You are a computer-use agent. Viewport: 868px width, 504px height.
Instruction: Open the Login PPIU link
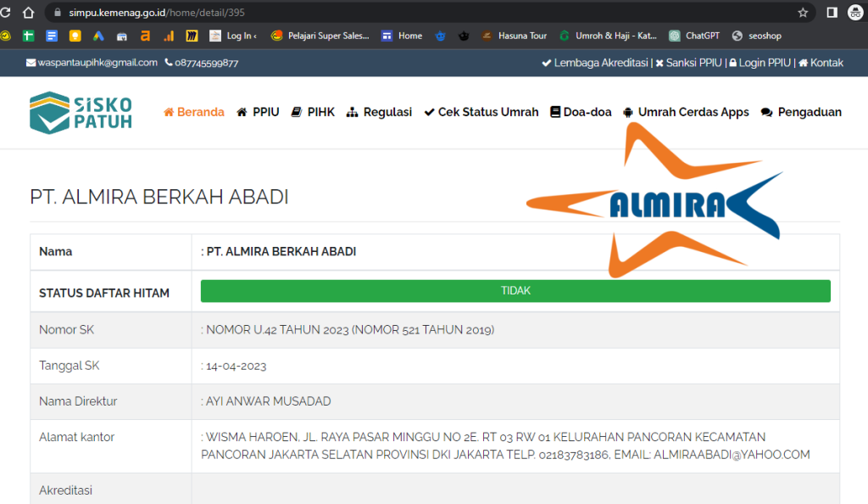pyautogui.click(x=759, y=63)
